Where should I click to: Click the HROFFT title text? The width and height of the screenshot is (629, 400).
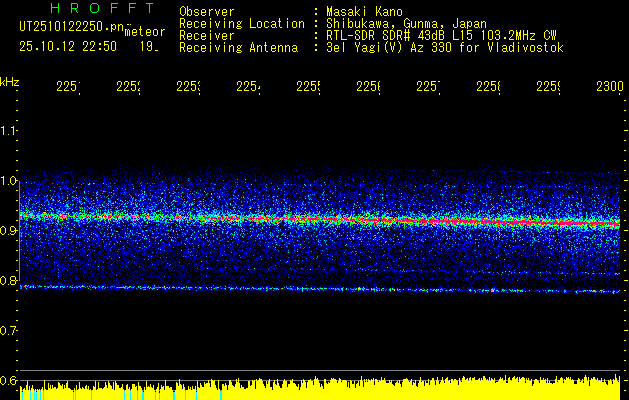[102, 8]
